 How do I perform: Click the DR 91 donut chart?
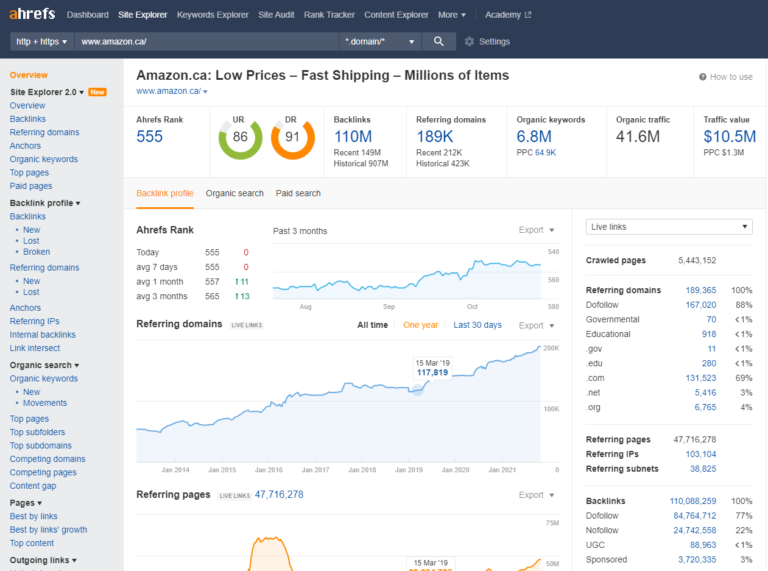[292, 137]
